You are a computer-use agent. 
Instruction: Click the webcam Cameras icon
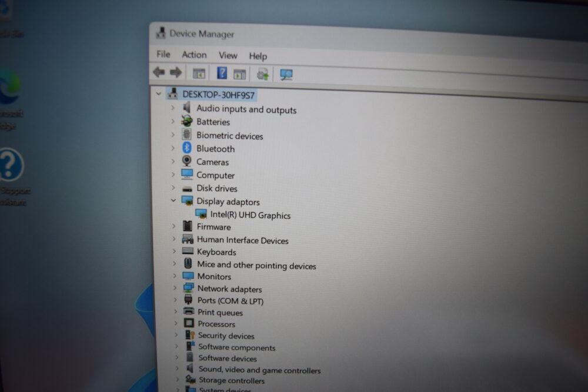tap(186, 161)
